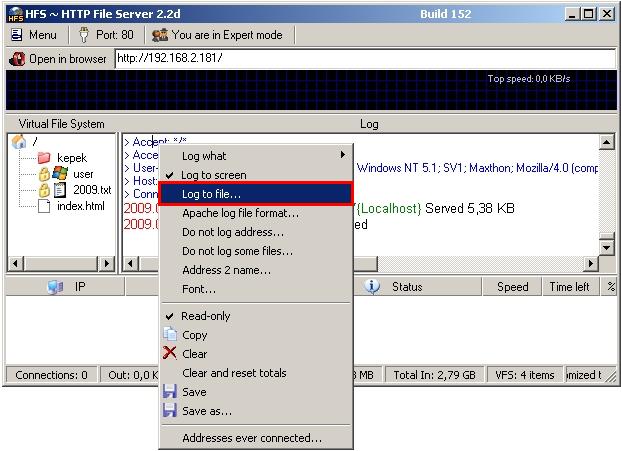Image resolution: width=621 pixels, height=451 pixels.
Task: Select the index.html file icon
Action: coord(44,206)
